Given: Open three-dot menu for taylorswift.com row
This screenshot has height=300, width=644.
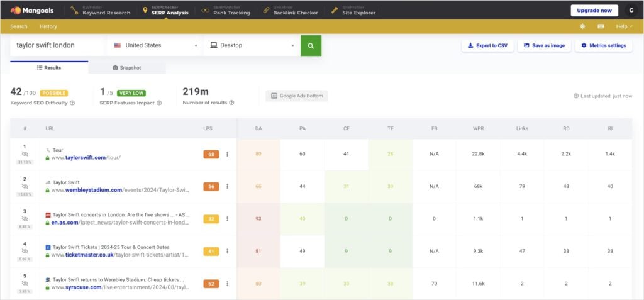Looking at the screenshot, I should (x=228, y=154).
